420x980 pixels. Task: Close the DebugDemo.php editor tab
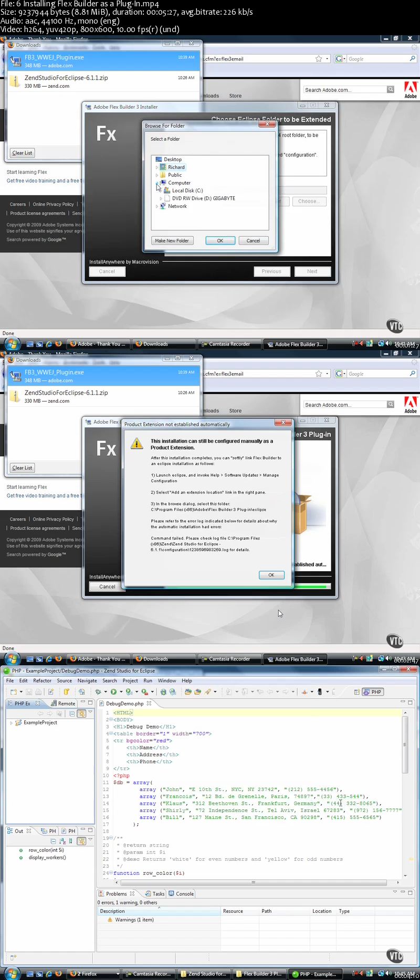tap(149, 703)
